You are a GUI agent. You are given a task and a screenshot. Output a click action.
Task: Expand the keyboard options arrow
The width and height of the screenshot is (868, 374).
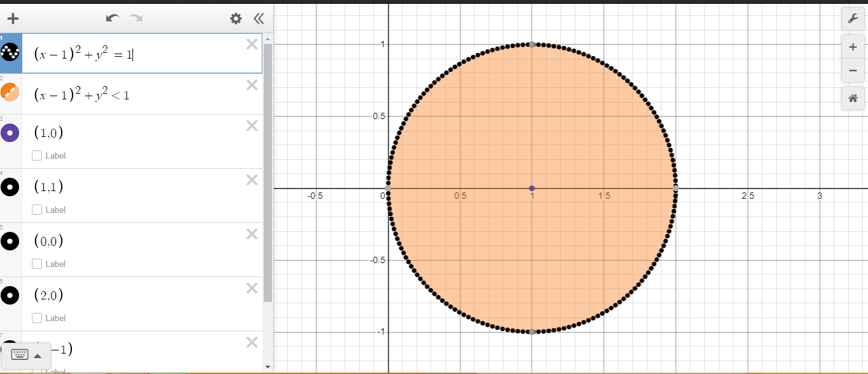coord(38,355)
